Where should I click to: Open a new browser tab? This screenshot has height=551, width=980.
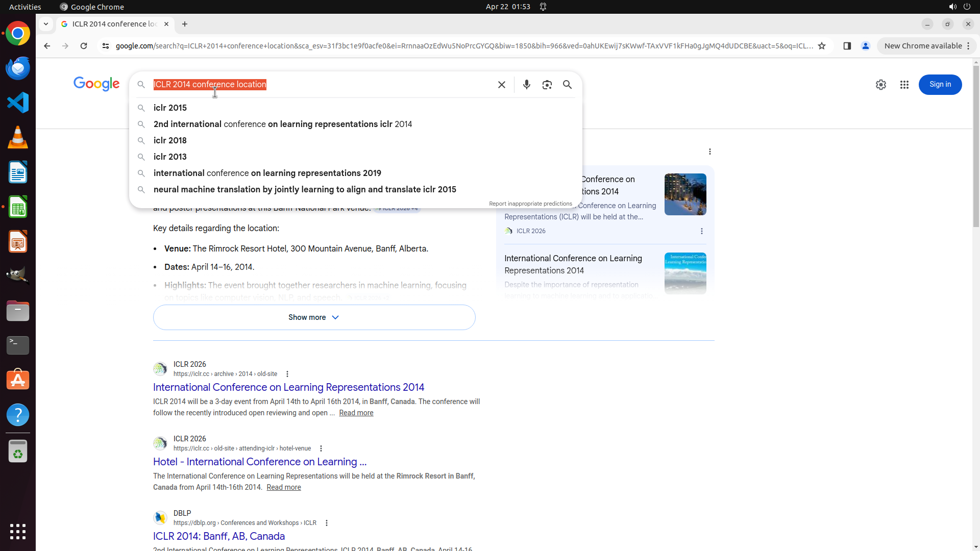[185, 24]
